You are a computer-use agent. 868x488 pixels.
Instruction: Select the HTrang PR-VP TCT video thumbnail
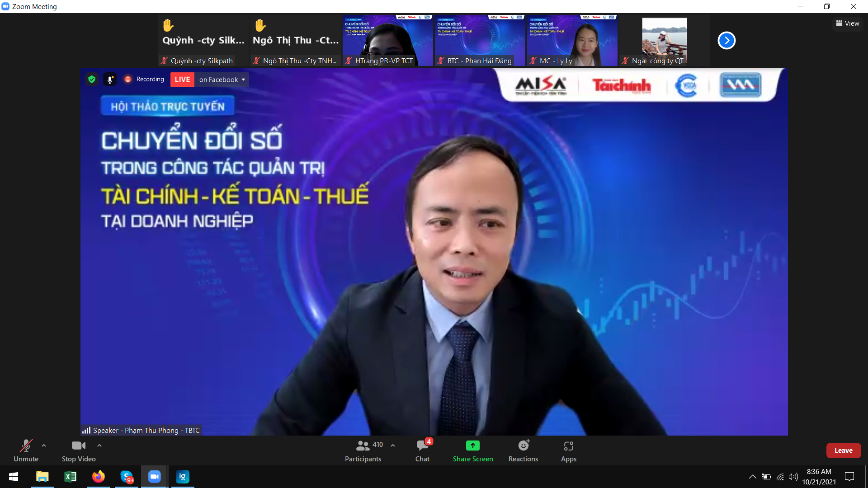pyautogui.click(x=387, y=41)
